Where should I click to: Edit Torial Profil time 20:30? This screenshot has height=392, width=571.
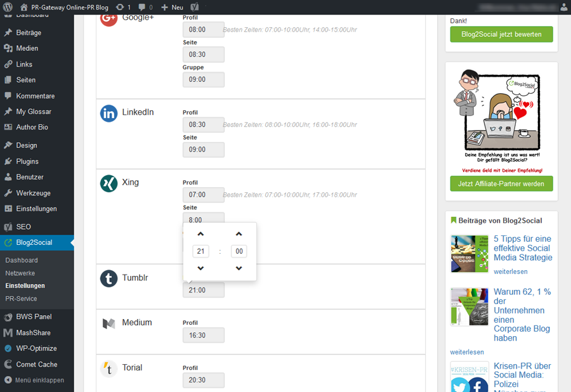[204, 380]
